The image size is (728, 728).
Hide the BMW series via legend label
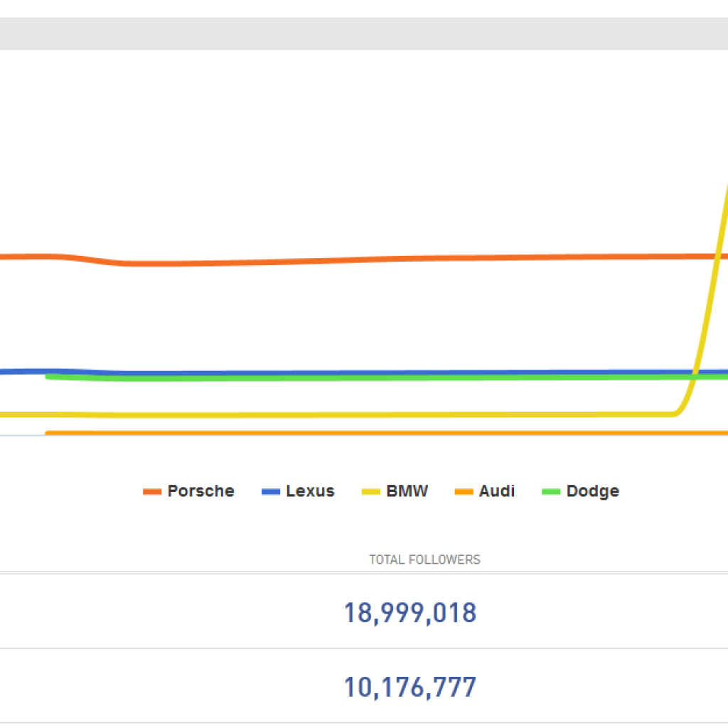point(407,491)
